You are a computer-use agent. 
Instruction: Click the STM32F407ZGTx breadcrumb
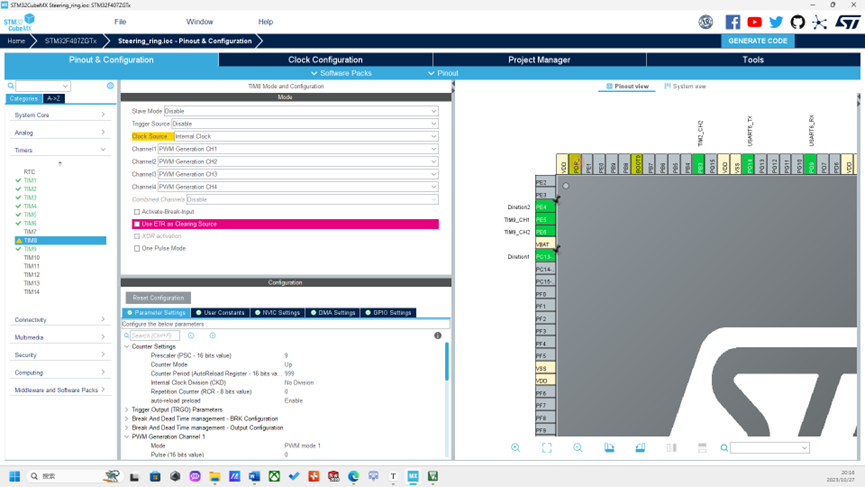pyautogui.click(x=71, y=41)
